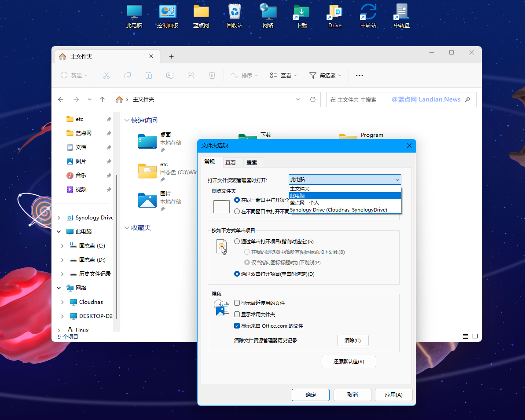Viewport: 525px width, 420px height.
Task: Open the 控制面板 desktop icon
Action: (x=167, y=16)
